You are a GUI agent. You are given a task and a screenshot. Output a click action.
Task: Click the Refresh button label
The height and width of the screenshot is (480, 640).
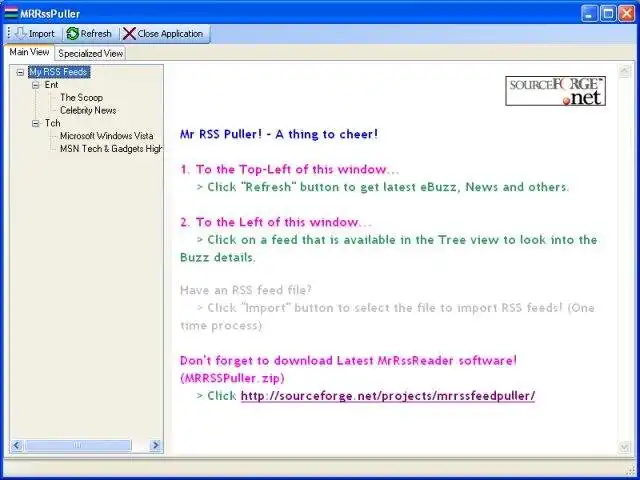click(96, 33)
